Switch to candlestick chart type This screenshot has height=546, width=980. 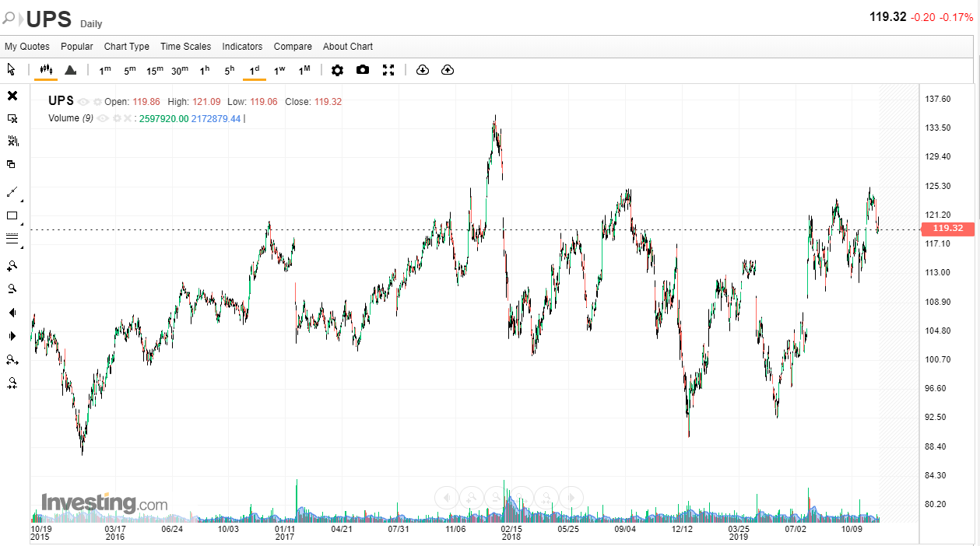tap(46, 70)
